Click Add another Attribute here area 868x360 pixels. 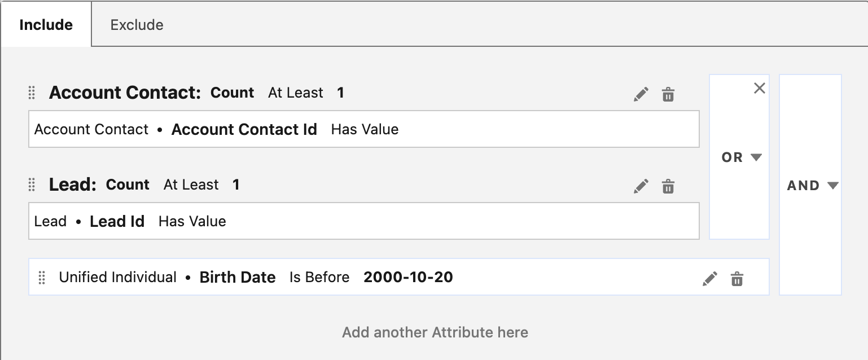coord(435,332)
